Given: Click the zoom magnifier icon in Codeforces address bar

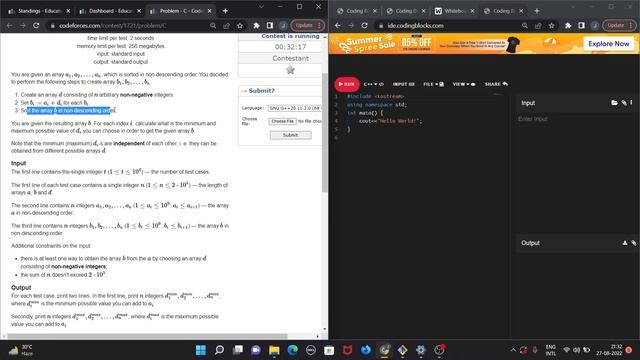Looking at the screenshot, I should pyautogui.click(x=213, y=25).
